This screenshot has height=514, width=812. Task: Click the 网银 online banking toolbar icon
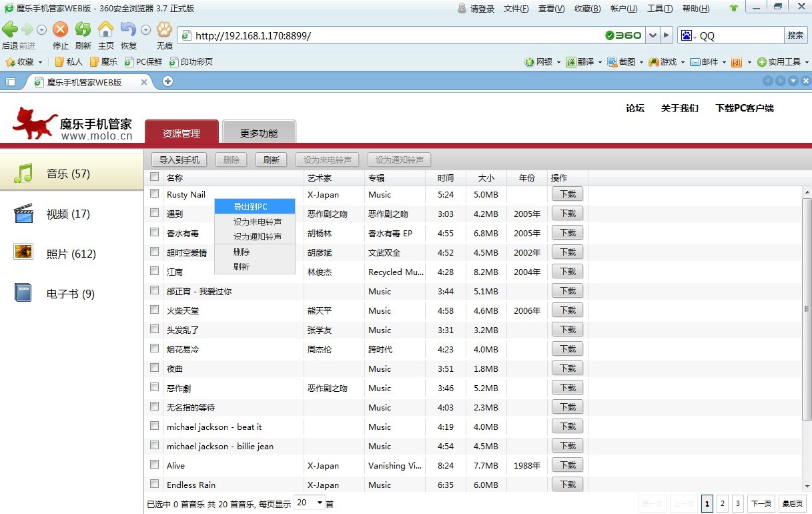click(x=530, y=61)
